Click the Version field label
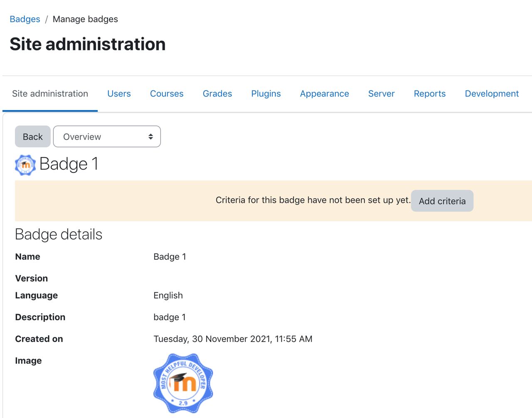The width and height of the screenshot is (532, 418). (x=32, y=278)
